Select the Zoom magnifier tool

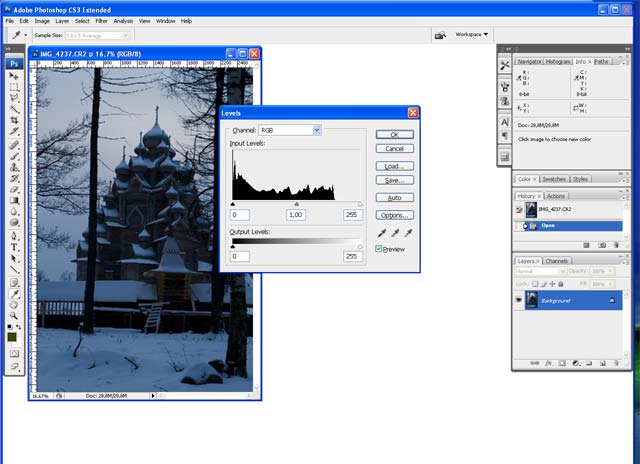pyautogui.click(x=14, y=315)
